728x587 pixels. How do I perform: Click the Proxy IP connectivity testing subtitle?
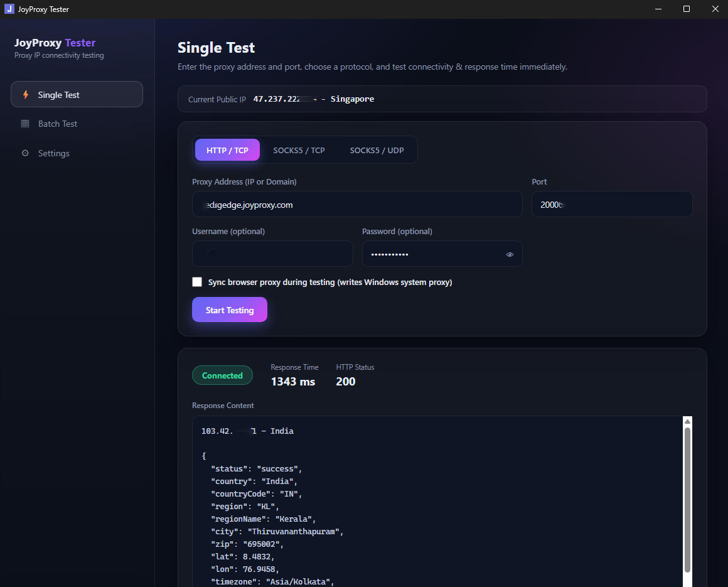59,55
